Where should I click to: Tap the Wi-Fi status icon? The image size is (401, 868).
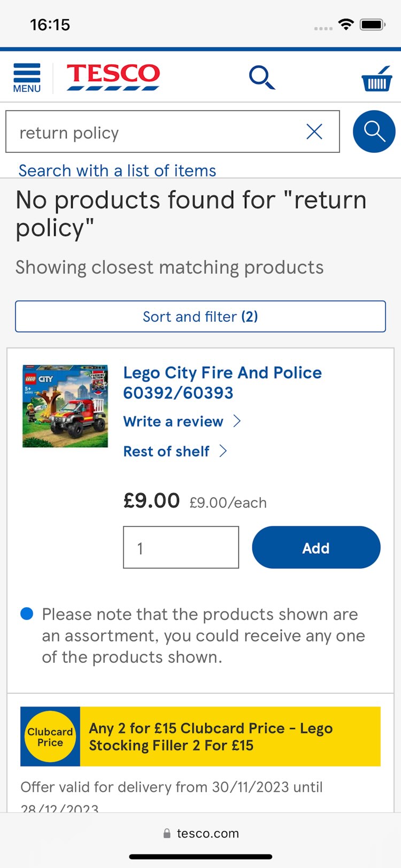(x=346, y=24)
